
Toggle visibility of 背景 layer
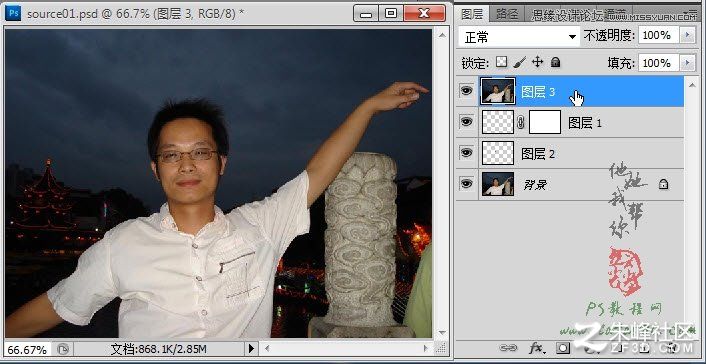pyautogui.click(x=466, y=184)
